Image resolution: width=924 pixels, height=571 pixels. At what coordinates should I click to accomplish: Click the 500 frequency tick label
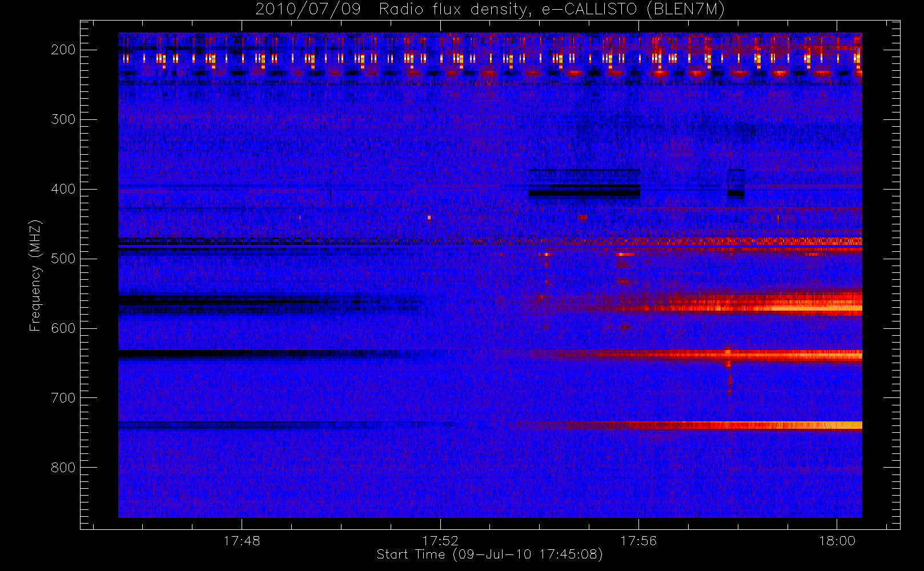click(63, 259)
